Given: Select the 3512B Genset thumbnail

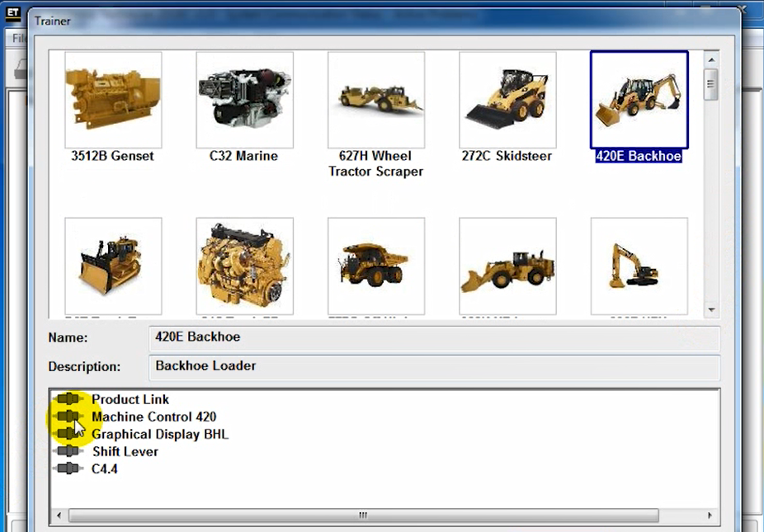Looking at the screenshot, I should pos(113,100).
